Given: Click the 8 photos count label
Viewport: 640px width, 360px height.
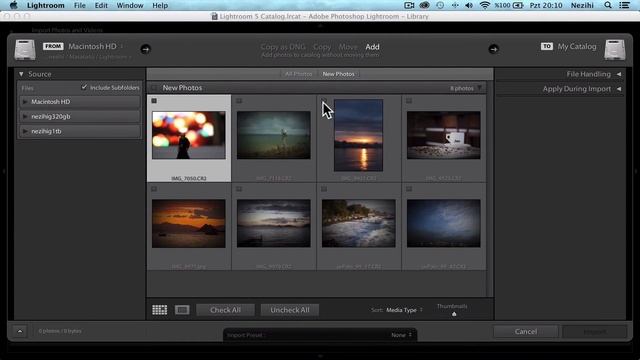Looking at the screenshot, I should pos(462,88).
